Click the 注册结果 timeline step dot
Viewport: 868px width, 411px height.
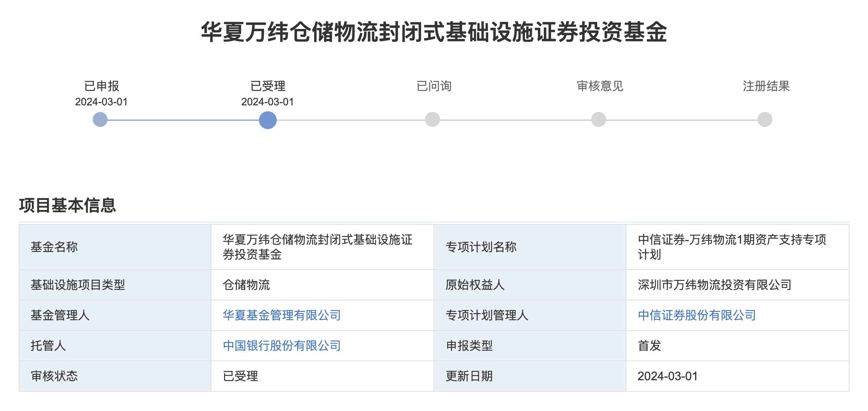click(x=765, y=119)
